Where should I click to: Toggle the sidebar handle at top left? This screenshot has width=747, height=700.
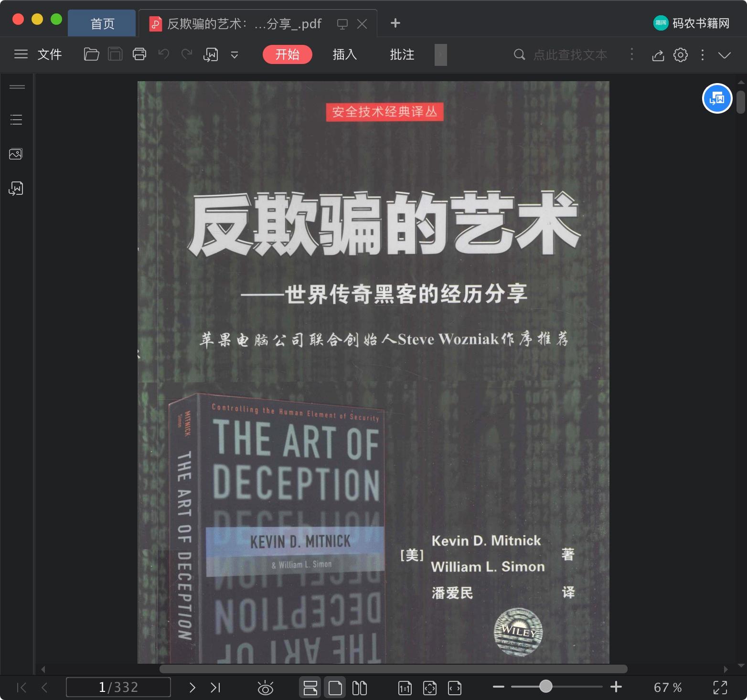pos(17,87)
